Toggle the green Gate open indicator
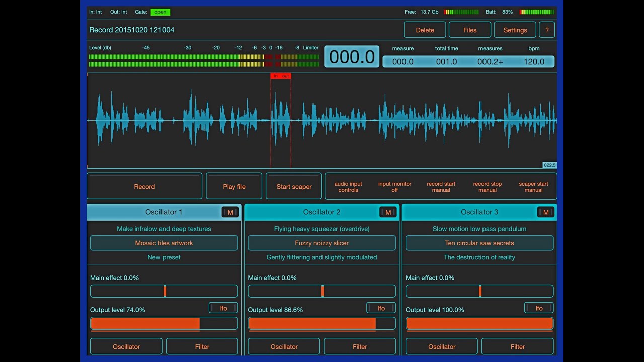This screenshot has height=362, width=644. [160, 12]
